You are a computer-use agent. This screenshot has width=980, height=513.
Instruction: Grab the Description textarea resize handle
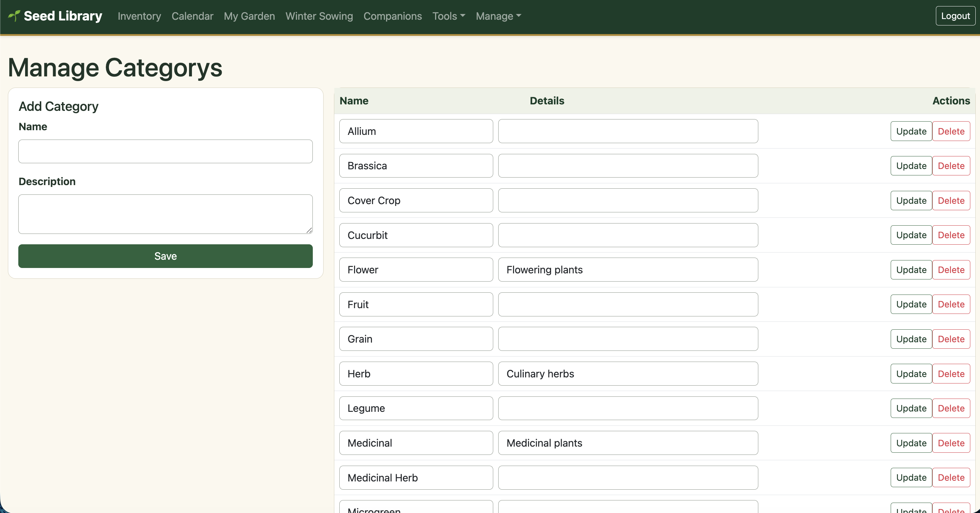click(309, 230)
